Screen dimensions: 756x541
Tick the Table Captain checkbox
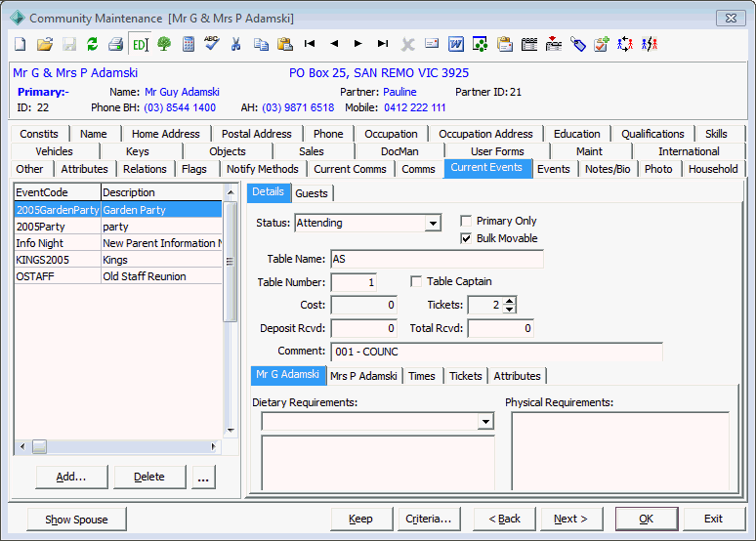click(416, 281)
